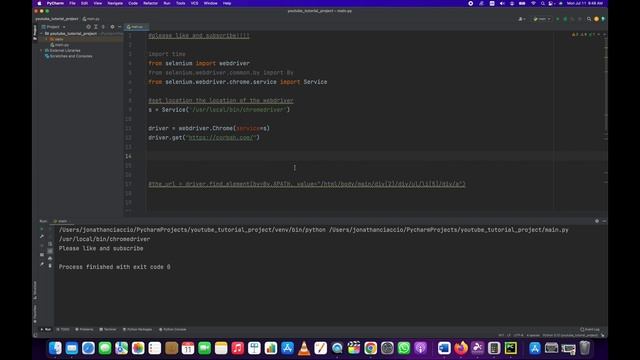
Task: Open the Event Log at bottom right
Action: pos(590,329)
